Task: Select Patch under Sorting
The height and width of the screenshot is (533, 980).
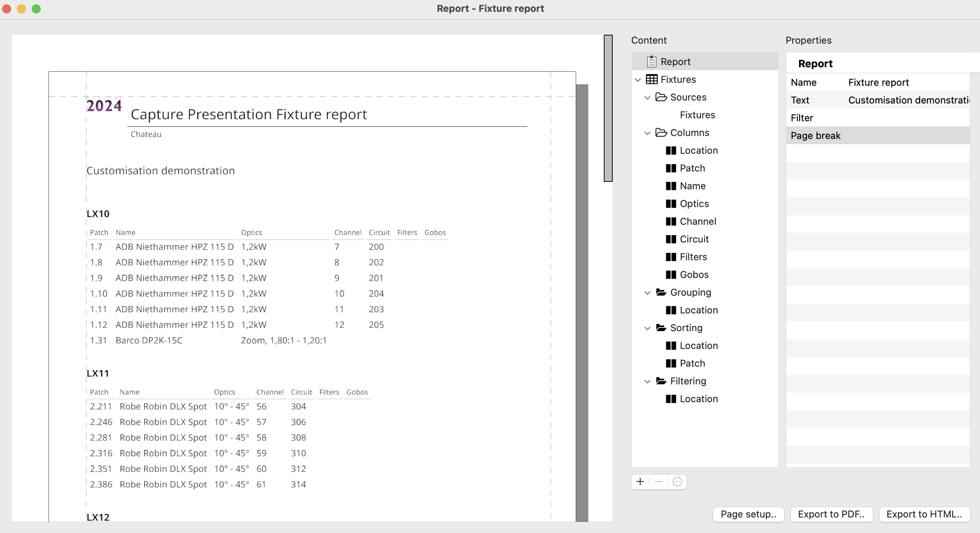Action: point(692,363)
